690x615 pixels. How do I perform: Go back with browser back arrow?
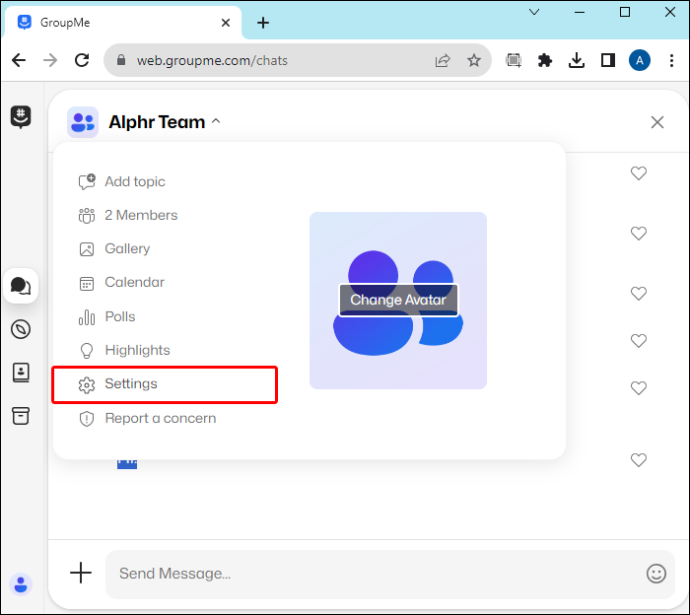coord(19,60)
